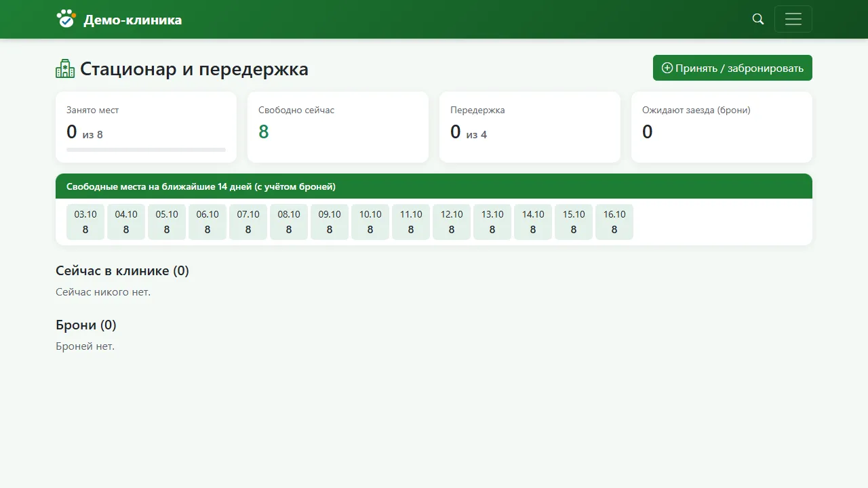Click the Передержка card label
The image size is (868, 488).
[477, 110]
